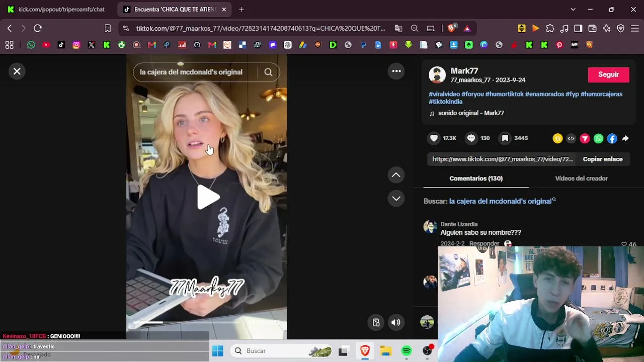Click the video URL text field

tap(503, 159)
